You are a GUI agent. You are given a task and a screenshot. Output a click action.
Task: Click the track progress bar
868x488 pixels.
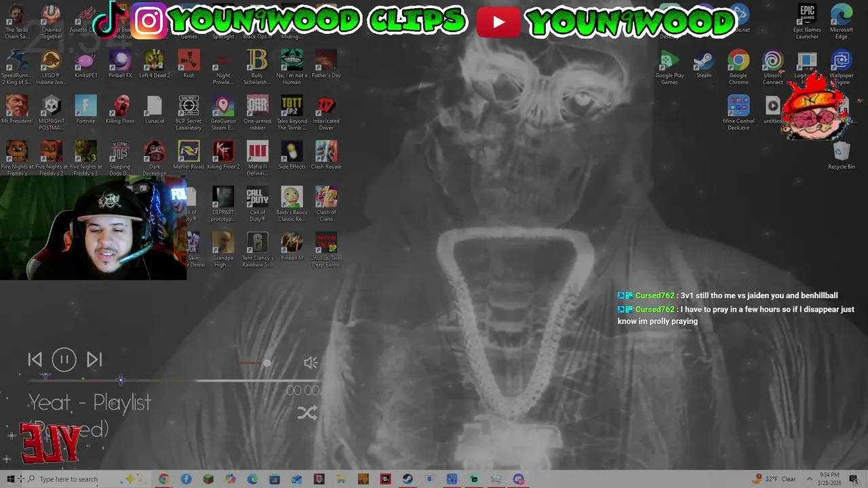point(173,380)
